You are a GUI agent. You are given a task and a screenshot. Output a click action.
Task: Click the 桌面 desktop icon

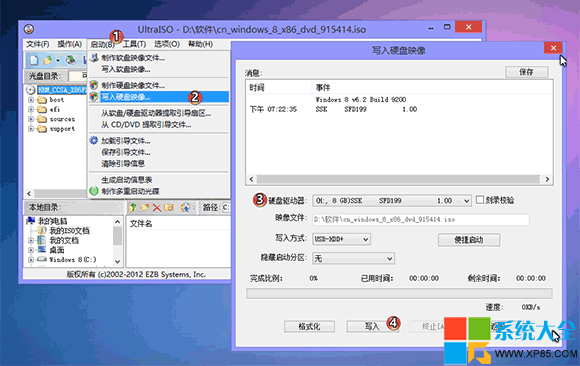[x=42, y=250]
